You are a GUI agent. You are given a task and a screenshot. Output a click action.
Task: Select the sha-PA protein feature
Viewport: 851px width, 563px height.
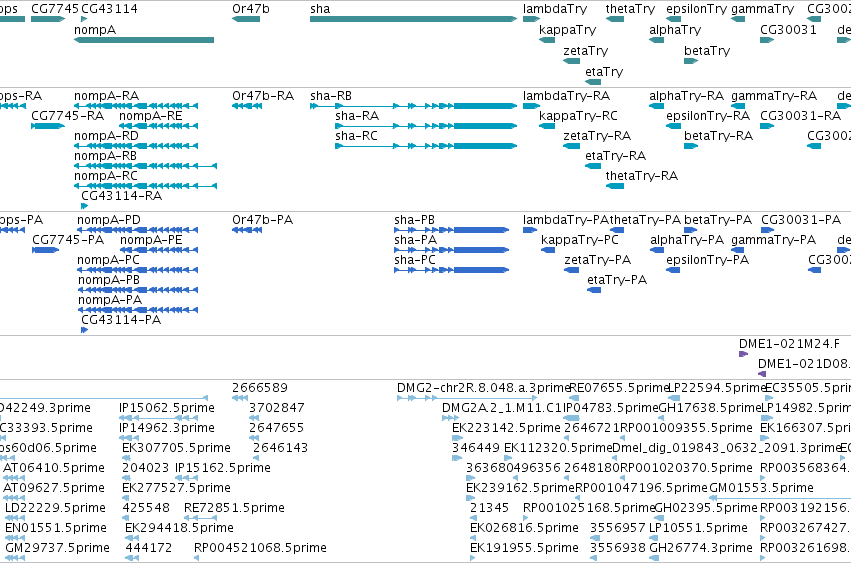[x=452, y=250]
